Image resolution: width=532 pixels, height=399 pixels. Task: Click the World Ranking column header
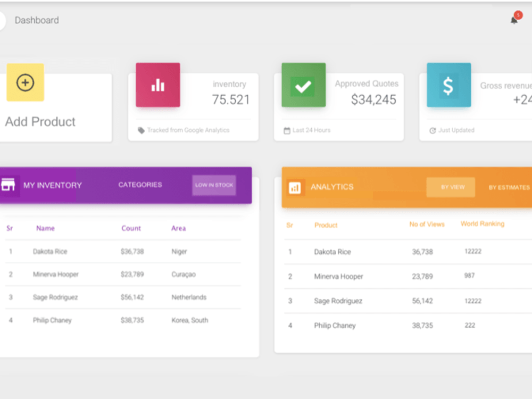tap(483, 224)
